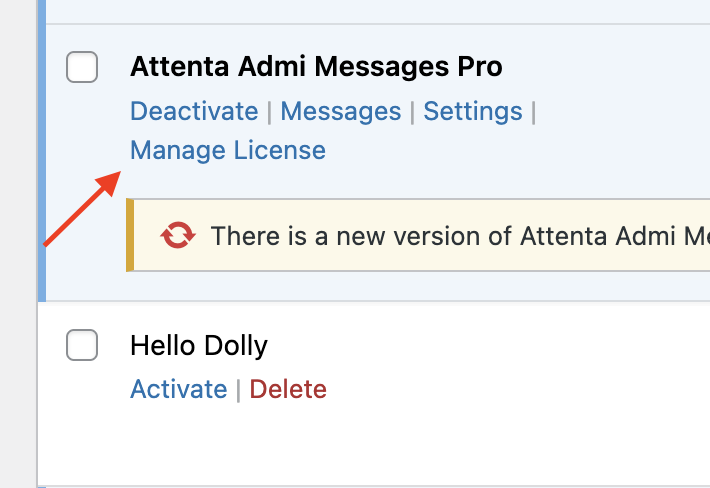The image size is (710, 488).
Task: Click the red arrow annotation pointing to Manage License
Action: [x=82, y=209]
